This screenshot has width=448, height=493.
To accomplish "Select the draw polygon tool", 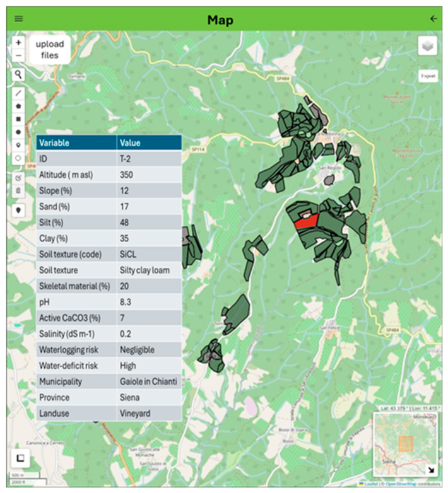I will tap(18, 107).
